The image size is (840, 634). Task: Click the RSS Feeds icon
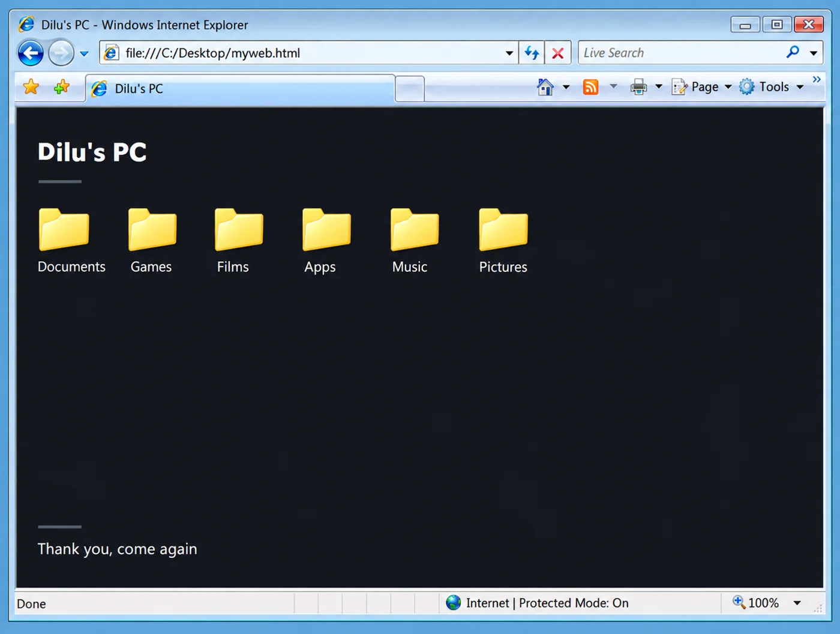(x=591, y=87)
